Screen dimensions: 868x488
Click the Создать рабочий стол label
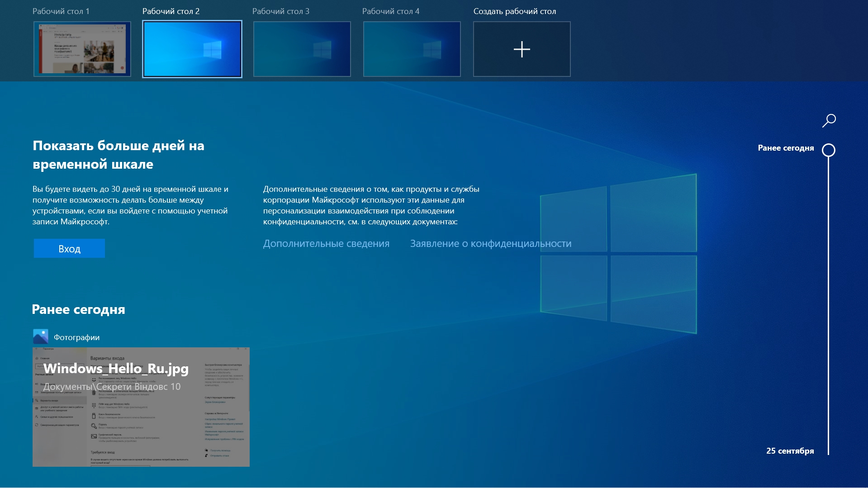515,11
